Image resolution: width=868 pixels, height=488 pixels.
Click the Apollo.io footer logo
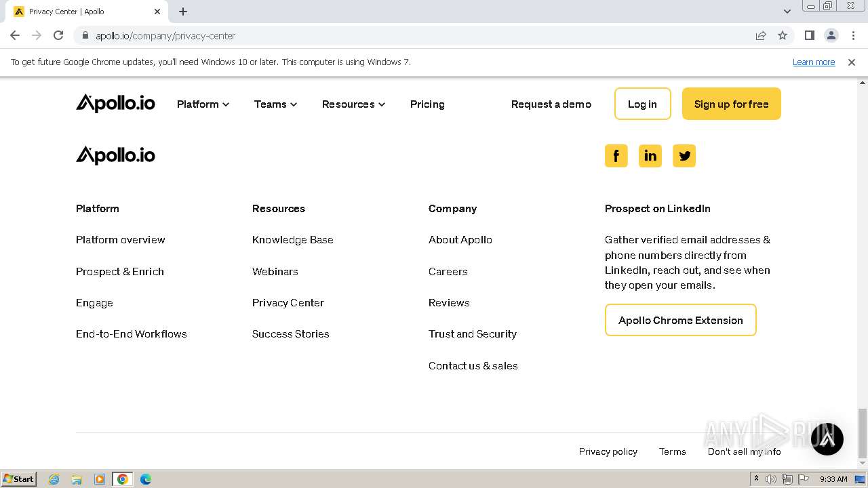[115, 155]
